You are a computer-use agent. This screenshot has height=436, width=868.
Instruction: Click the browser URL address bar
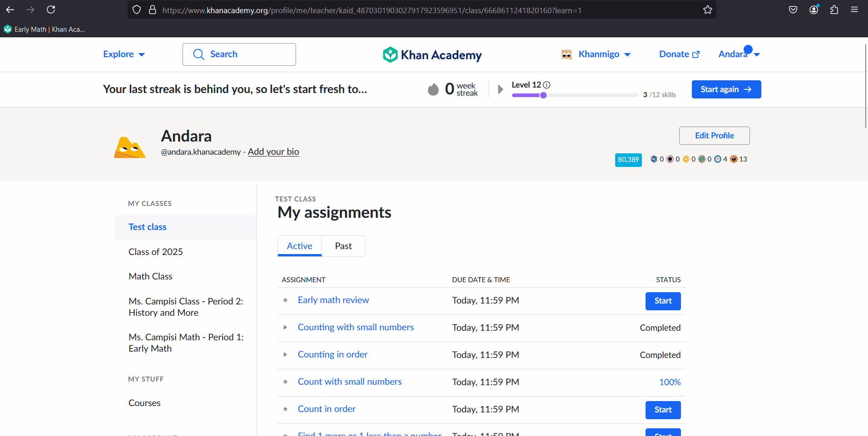click(x=422, y=10)
